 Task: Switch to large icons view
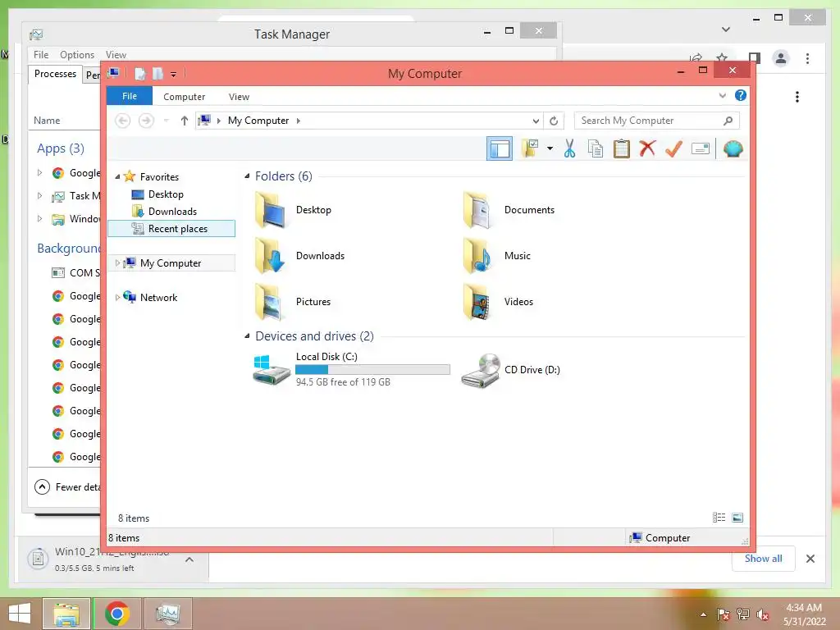pos(737,518)
